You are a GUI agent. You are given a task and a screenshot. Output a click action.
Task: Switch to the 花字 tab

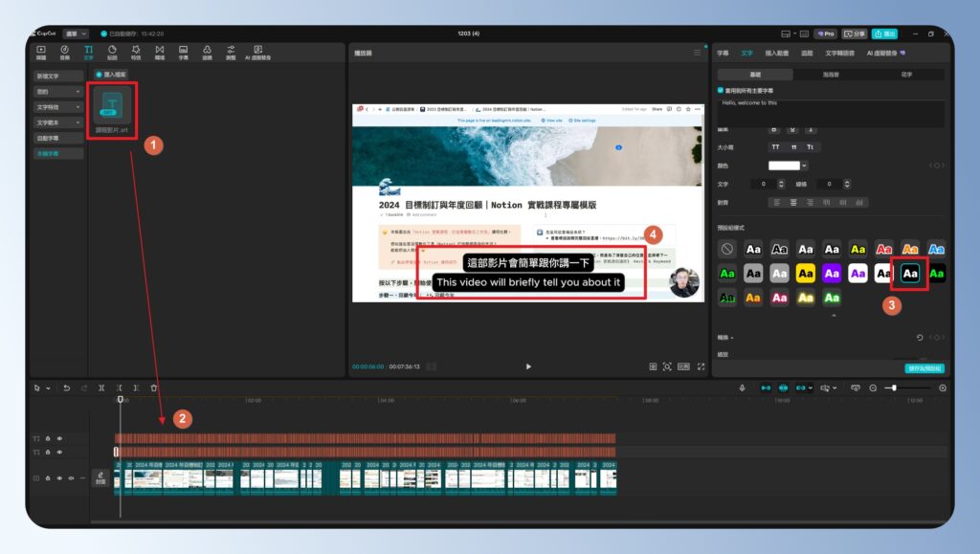coord(905,74)
